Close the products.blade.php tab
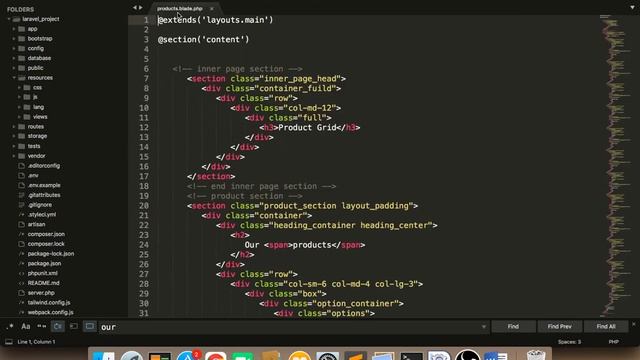Viewport: 640px width, 360px height. click(x=211, y=9)
